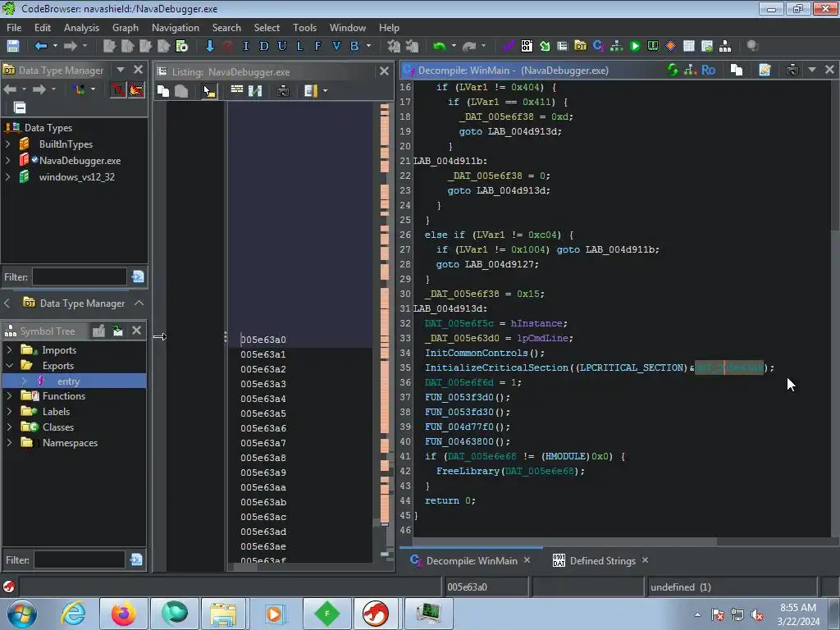Viewport: 840px width, 630px height.
Task: Toggle the Listing field format header icon
Action: click(237, 90)
